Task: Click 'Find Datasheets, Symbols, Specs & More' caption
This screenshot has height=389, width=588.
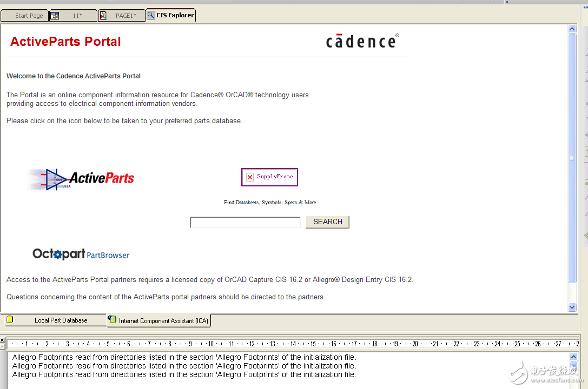Action: [x=270, y=203]
